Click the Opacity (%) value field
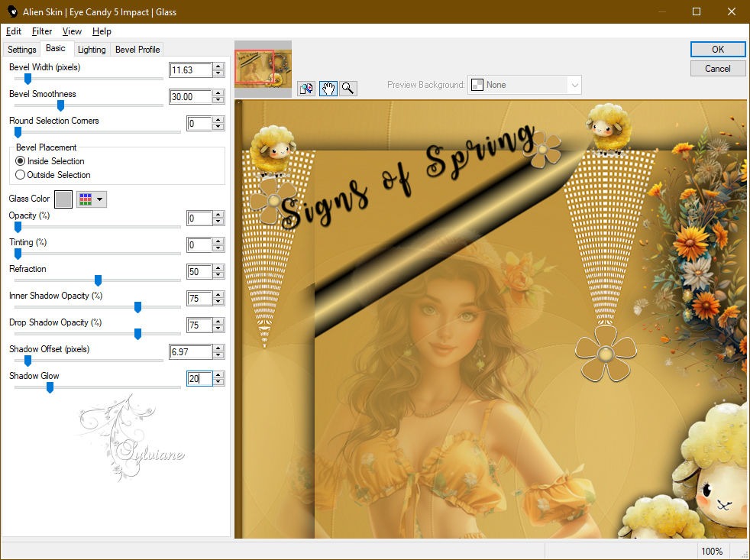Viewport: 750px width, 560px height. click(x=199, y=218)
